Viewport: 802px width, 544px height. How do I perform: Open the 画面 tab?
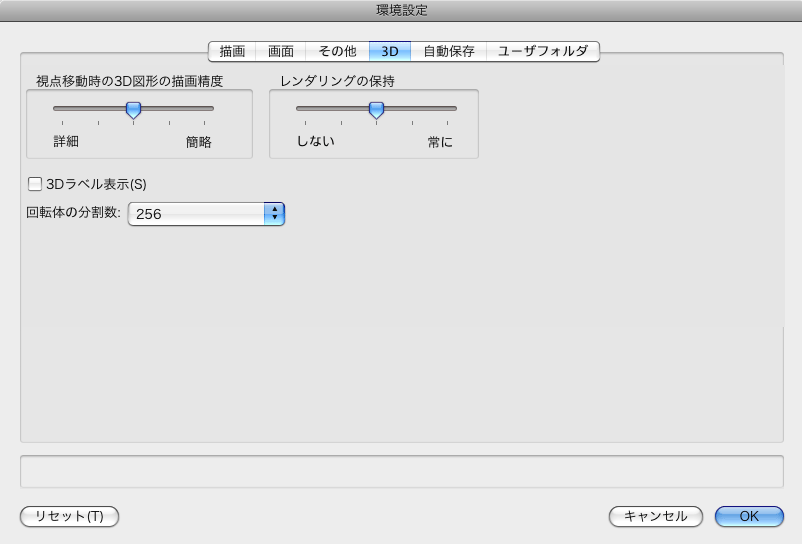[281, 52]
